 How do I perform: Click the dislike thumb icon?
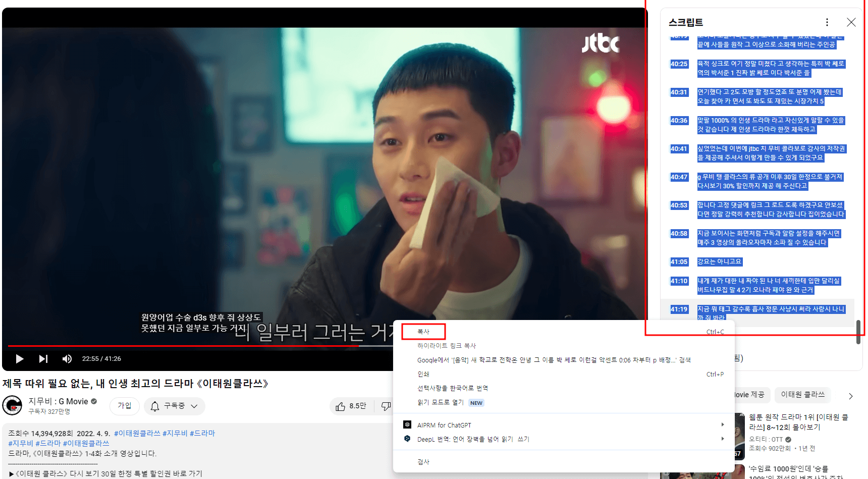coord(386,406)
